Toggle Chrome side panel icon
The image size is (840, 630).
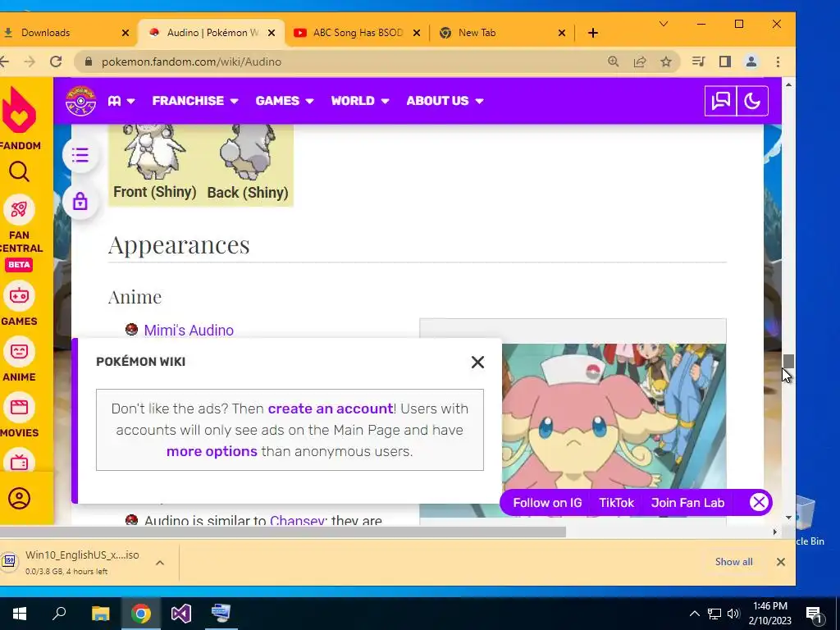(725, 62)
